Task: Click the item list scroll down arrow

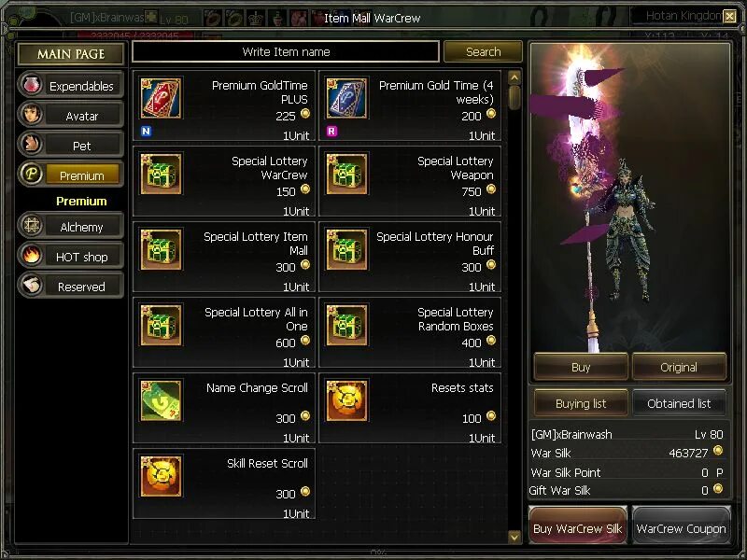Action: coord(514,537)
